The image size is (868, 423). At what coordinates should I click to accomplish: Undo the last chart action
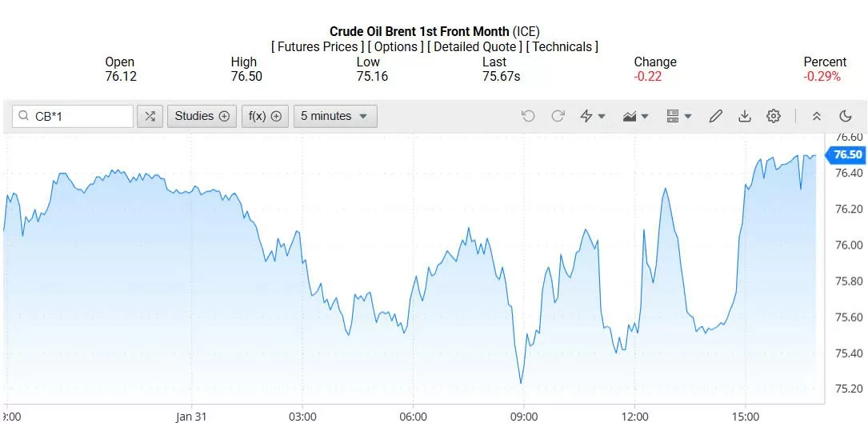coord(528,116)
